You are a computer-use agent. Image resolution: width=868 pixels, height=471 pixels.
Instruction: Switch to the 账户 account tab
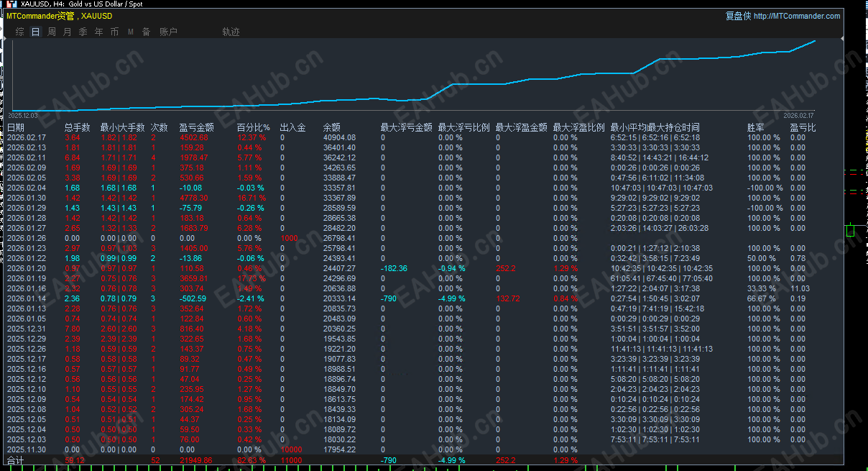click(168, 32)
